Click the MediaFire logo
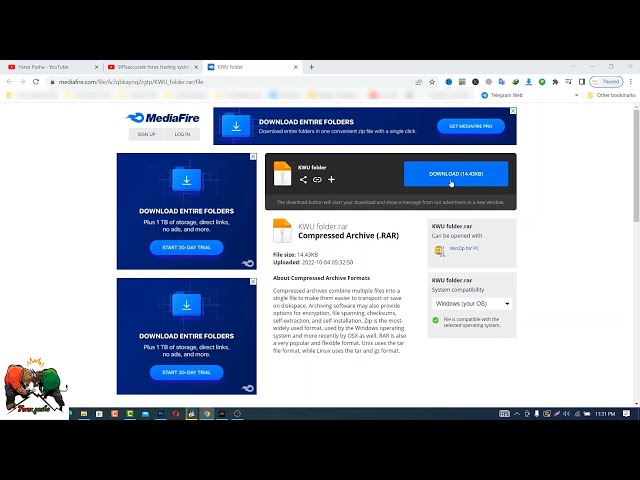The width and height of the screenshot is (640, 480). [x=162, y=118]
